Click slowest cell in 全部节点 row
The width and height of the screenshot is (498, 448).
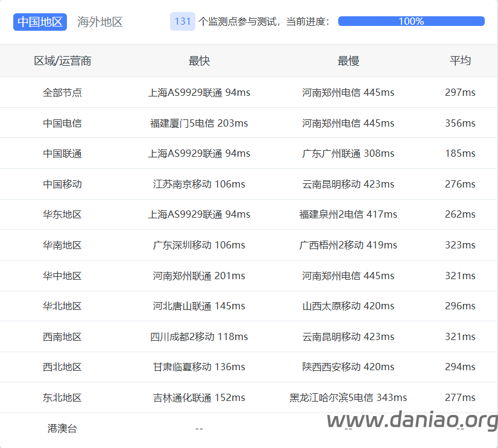(348, 92)
